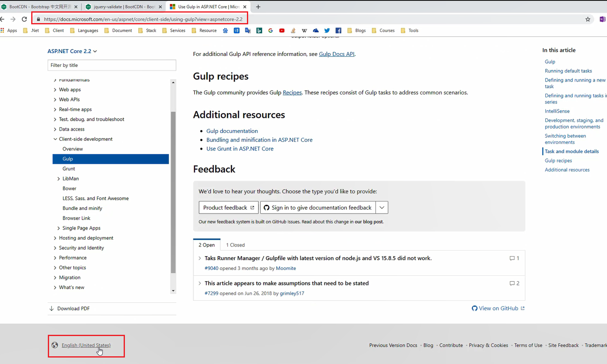
Task: Open the ASP.NET Core 2.2 version dropdown
Action: [72, 51]
